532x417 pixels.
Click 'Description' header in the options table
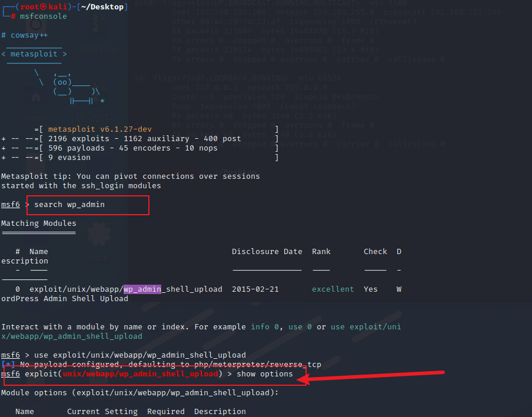pyautogui.click(x=220, y=412)
